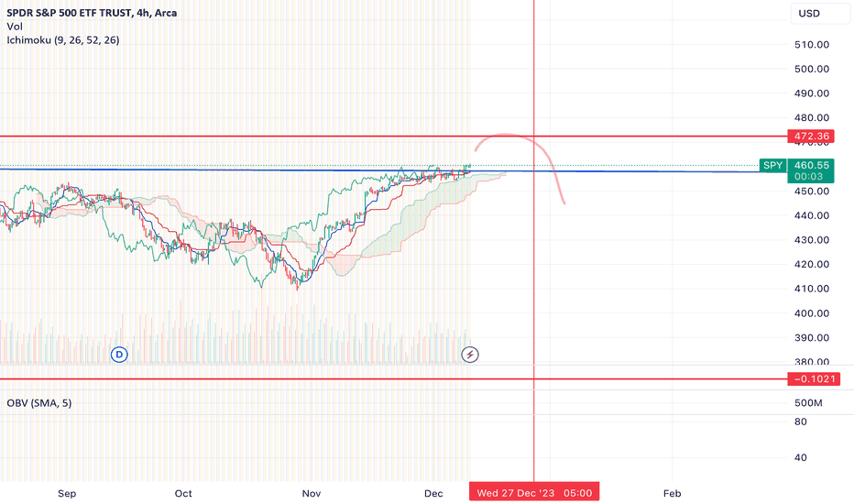Click the Feb label on time axis
This screenshot has width=854, height=504.
point(672,494)
